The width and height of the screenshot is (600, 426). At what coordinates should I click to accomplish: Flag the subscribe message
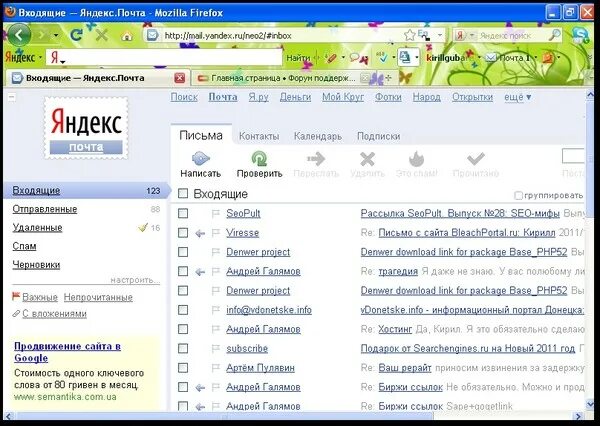point(216,349)
